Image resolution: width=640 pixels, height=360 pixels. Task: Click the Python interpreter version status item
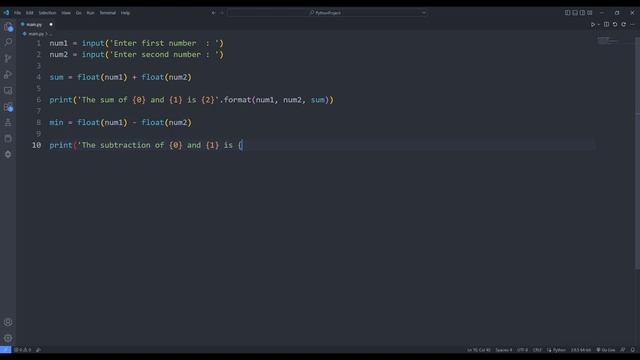(x=581, y=350)
